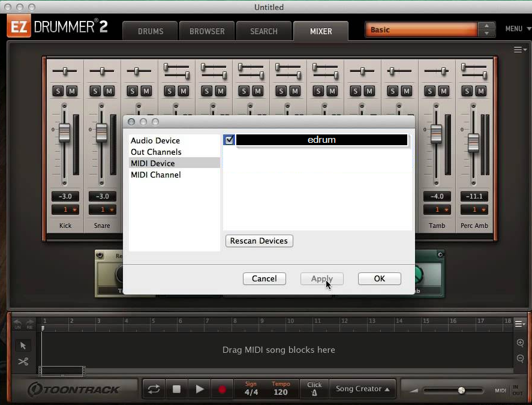Click bar 9 on the timeline ruler

tap(262, 321)
